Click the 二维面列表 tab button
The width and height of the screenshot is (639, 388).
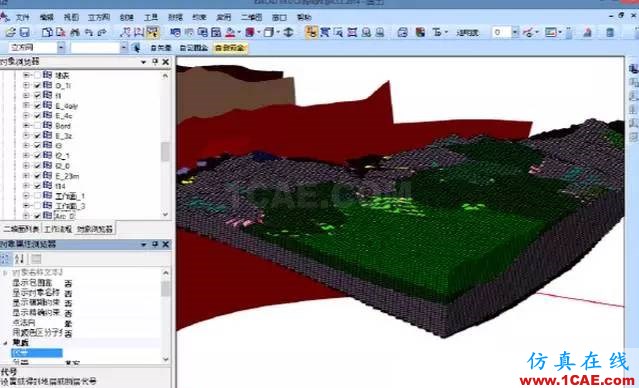(21, 229)
